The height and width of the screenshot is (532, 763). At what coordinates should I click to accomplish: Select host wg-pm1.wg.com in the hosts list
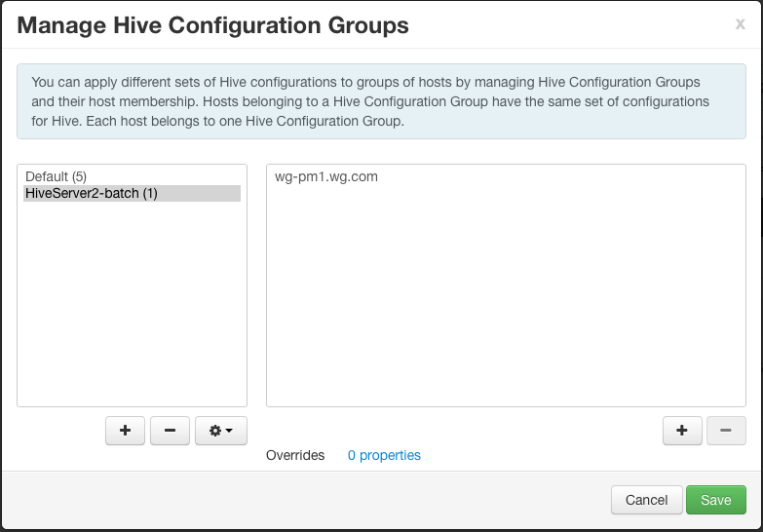pos(326,176)
